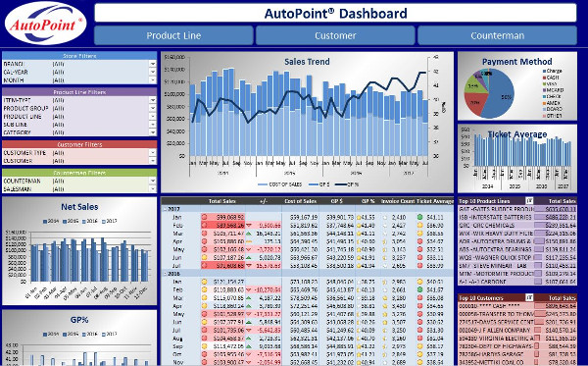Select the -10,270.64 variance cell for Feb 2016
This screenshot has height=366, width=588.
263,289
